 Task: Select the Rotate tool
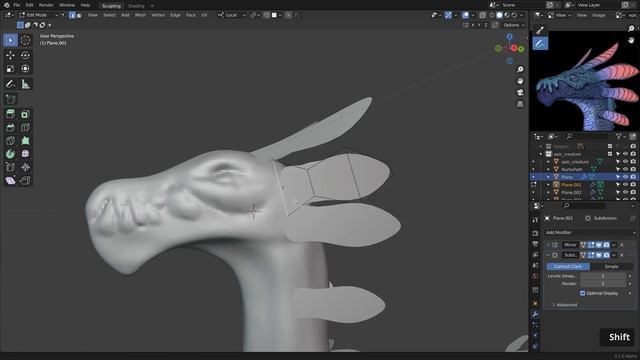coord(25,55)
